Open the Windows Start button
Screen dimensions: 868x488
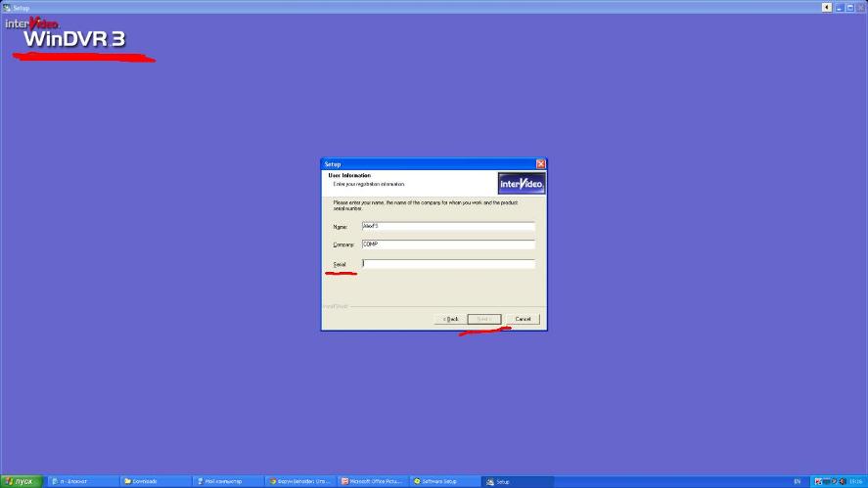tap(19, 481)
